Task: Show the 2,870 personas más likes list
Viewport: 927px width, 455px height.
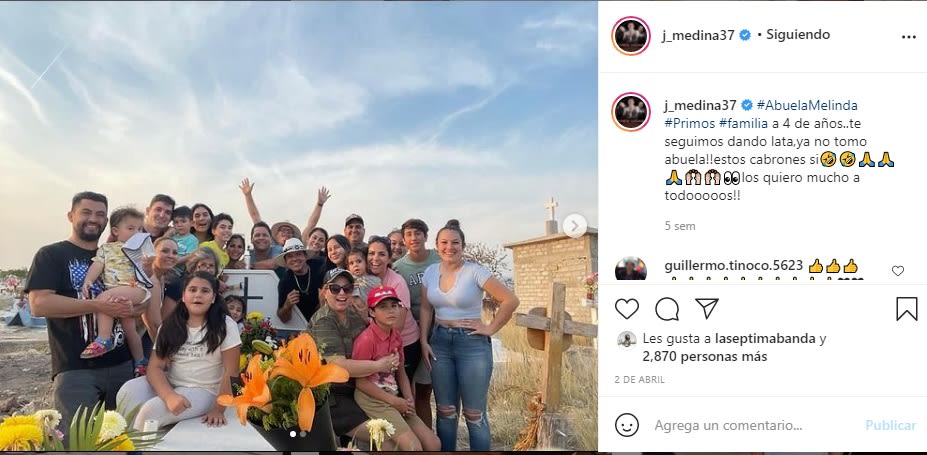Action: tap(705, 357)
